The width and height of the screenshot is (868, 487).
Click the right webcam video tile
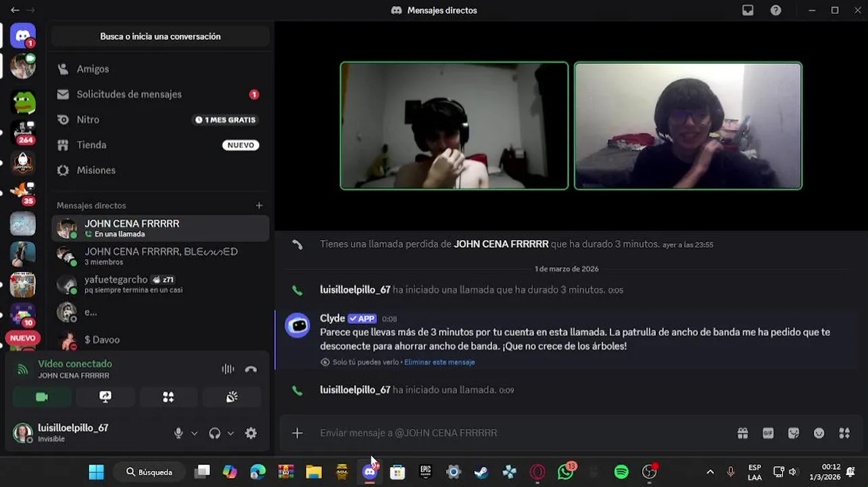coord(688,126)
